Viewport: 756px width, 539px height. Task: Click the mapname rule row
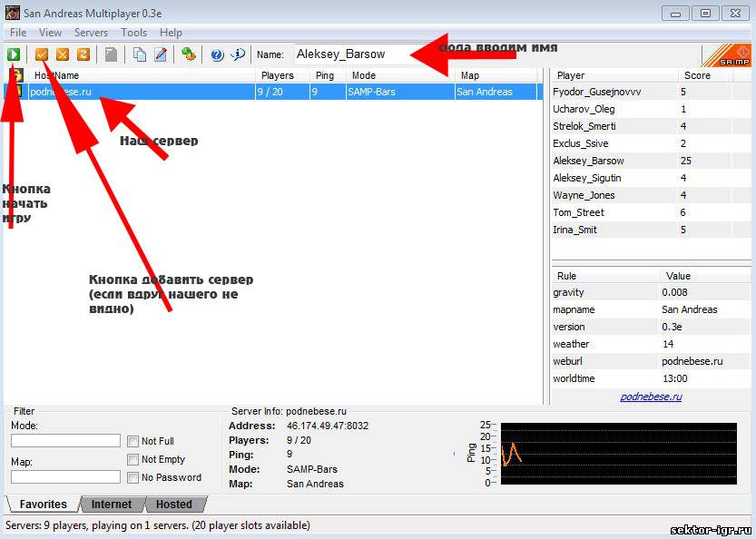click(651, 309)
